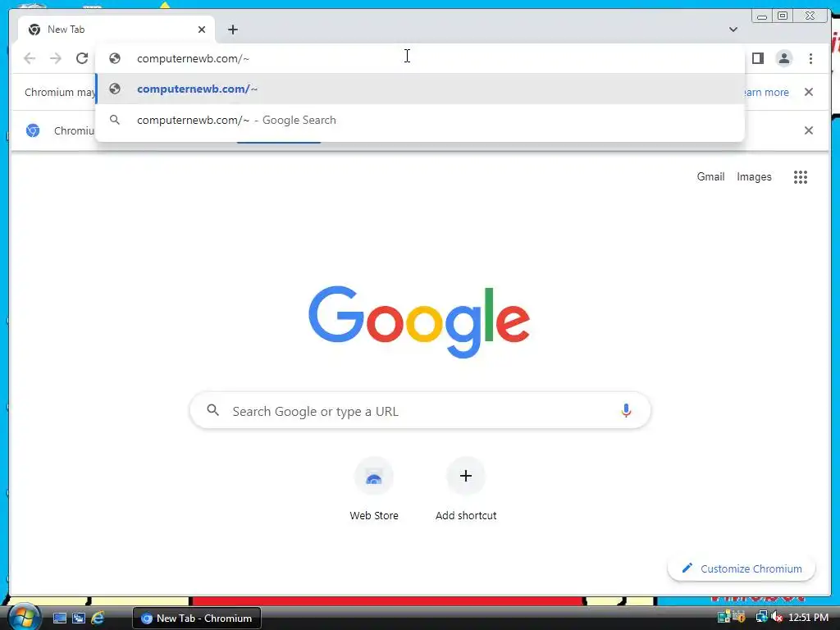Click the globe icon in the address bar

tap(115, 58)
